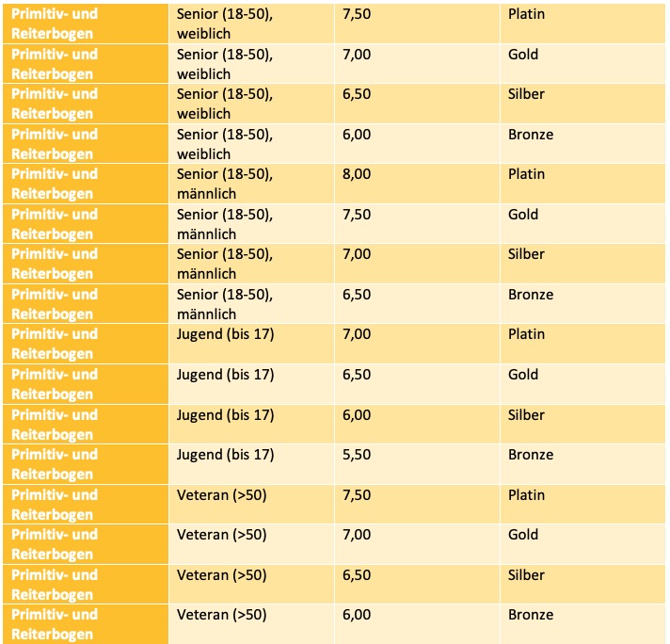Click Bronze cell for Veteran (>50)
Screen dimensions: 670x644
[530, 615]
